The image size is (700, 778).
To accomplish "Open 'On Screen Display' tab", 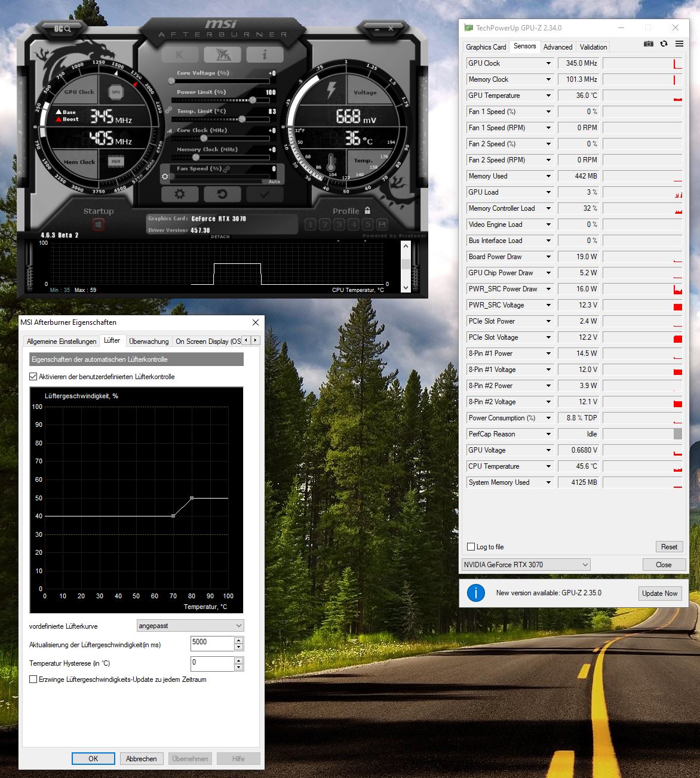I will pyautogui.click(x=208, y=342).
